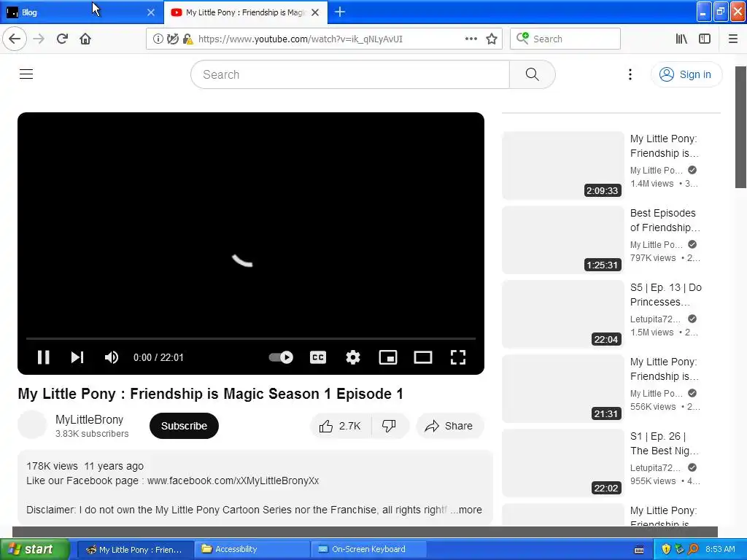Click the connection lock warning icon
The width and height of the screenshot is (747, 560).
tap(188, 39)
